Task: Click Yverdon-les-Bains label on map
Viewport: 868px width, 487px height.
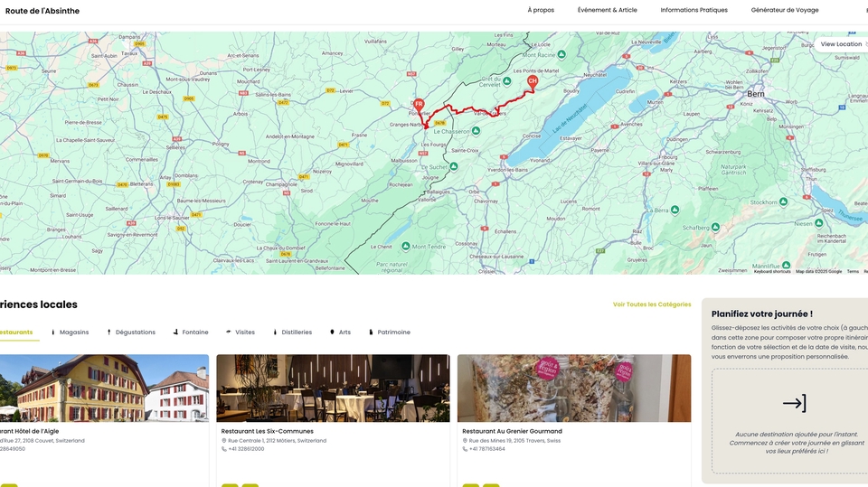Action: click(x=507, y=170)
